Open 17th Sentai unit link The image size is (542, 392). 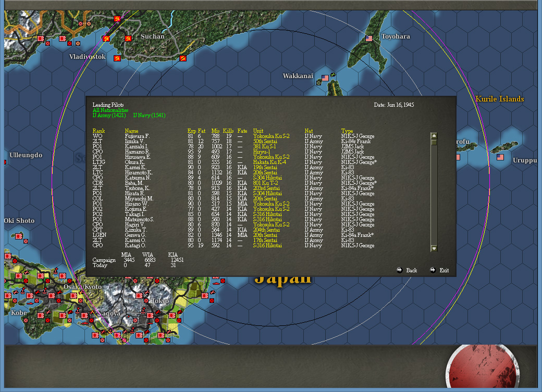265,240
